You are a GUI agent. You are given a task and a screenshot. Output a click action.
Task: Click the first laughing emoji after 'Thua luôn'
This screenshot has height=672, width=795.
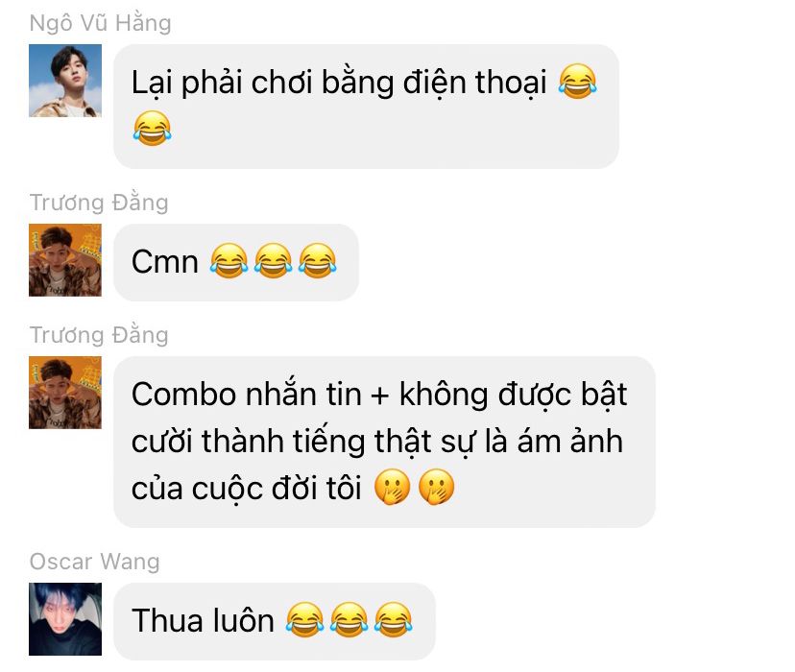pyautogui.click(x=304, y=620)
